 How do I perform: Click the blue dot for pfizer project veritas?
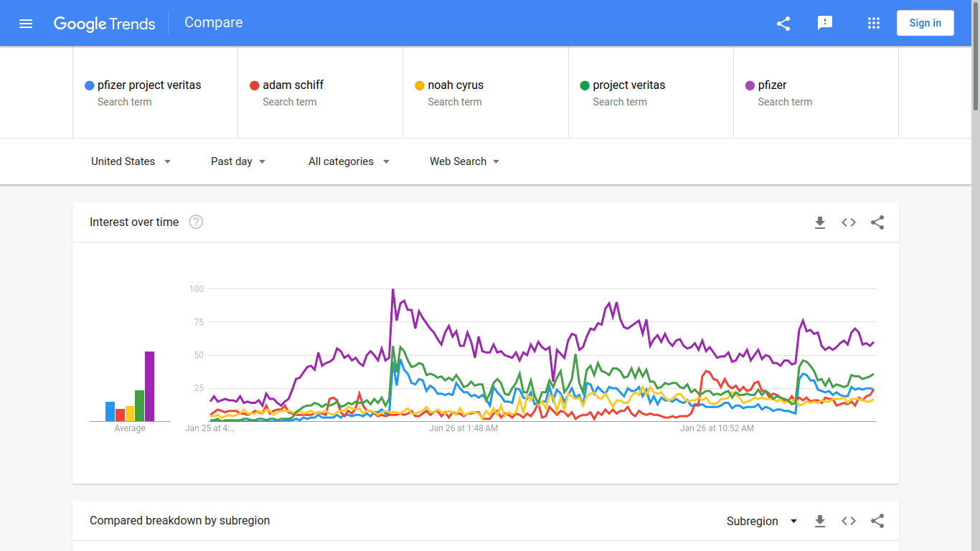[90, 85]
